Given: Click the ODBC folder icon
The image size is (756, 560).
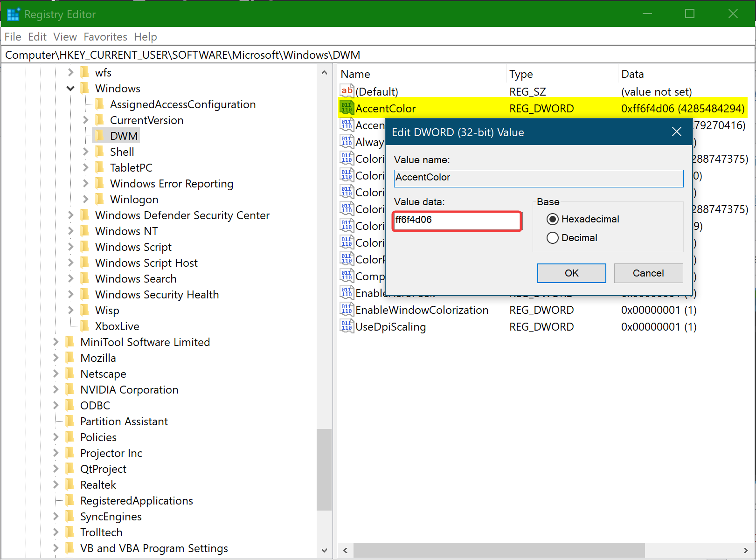Looking at the screenshot, I should [69, 405].
